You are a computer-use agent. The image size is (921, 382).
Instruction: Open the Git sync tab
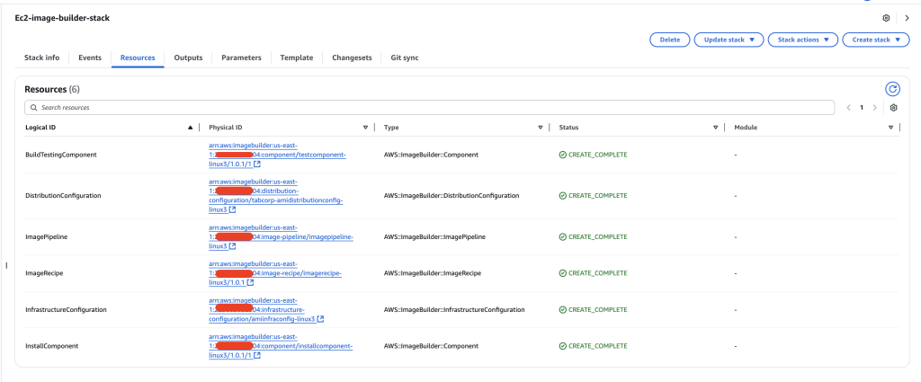[x=405, y=58]
